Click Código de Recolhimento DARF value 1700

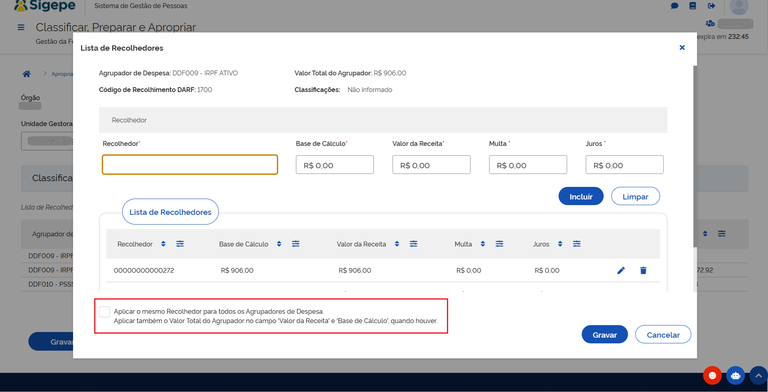click(205, 90)
